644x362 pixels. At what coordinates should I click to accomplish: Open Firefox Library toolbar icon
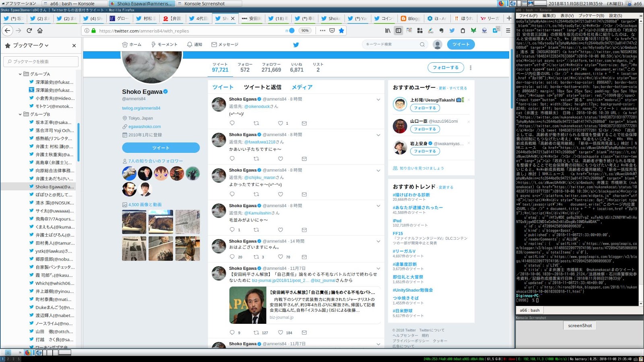388,31
